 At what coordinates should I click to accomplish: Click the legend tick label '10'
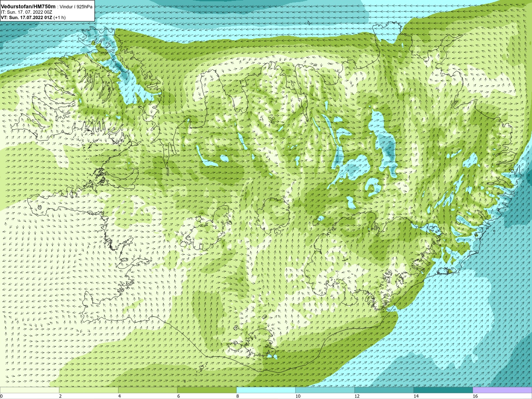point(298,396)
